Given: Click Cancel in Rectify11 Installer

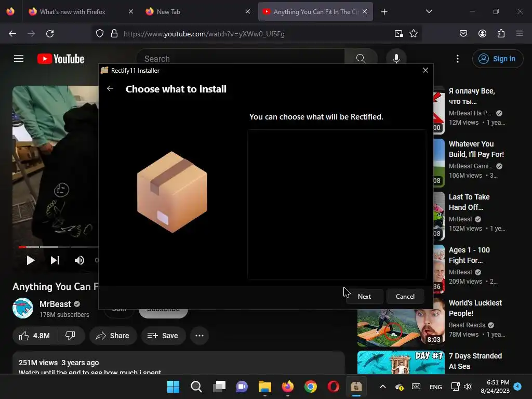Looking at the screenshot, I should click(x=405, y=297).
